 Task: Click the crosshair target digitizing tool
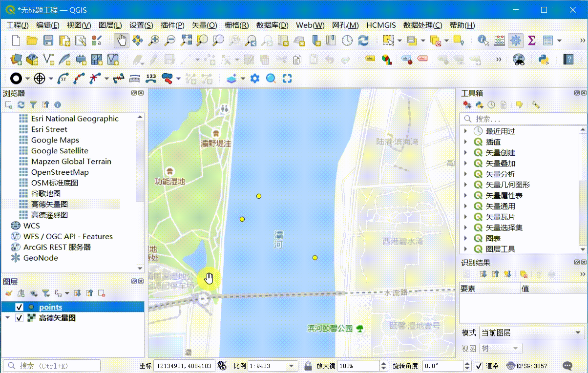click(x=40, y=78)
